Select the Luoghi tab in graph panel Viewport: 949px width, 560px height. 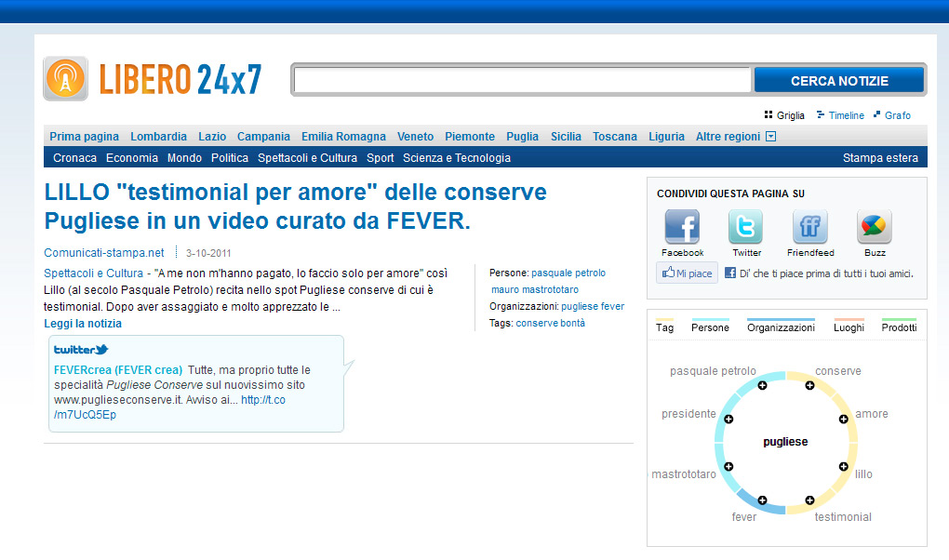click(849, 327)
